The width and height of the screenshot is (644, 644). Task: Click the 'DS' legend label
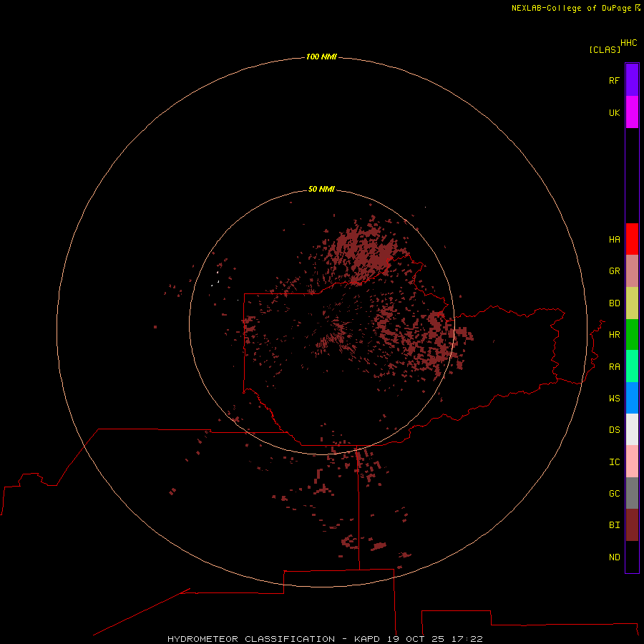(614, 430)
